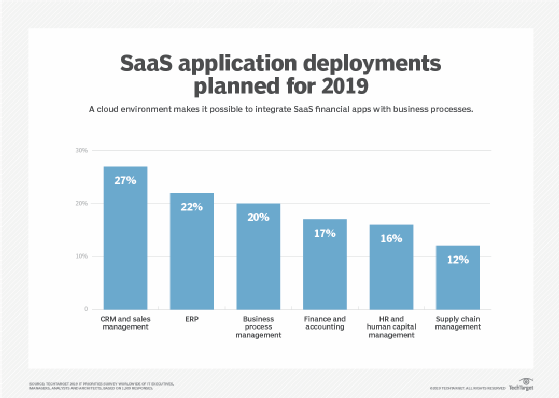Click the Business process management label
The height and width of the screenshot is (398, 559).
click(x=258, y=327)
